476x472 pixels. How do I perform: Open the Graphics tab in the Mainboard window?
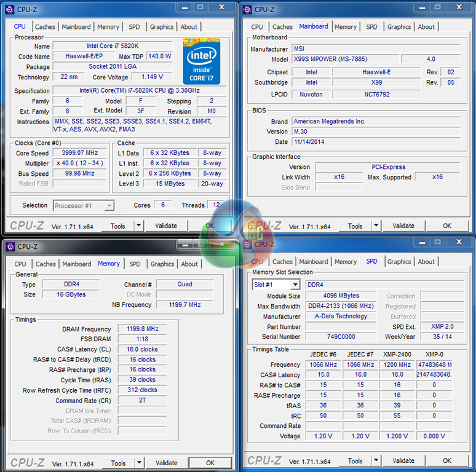point(399,27)
